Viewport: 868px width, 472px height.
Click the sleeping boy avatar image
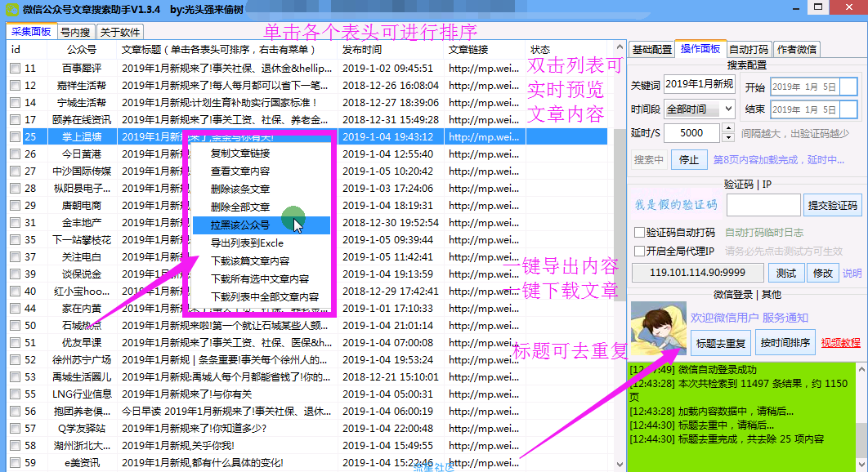(659, 328)
